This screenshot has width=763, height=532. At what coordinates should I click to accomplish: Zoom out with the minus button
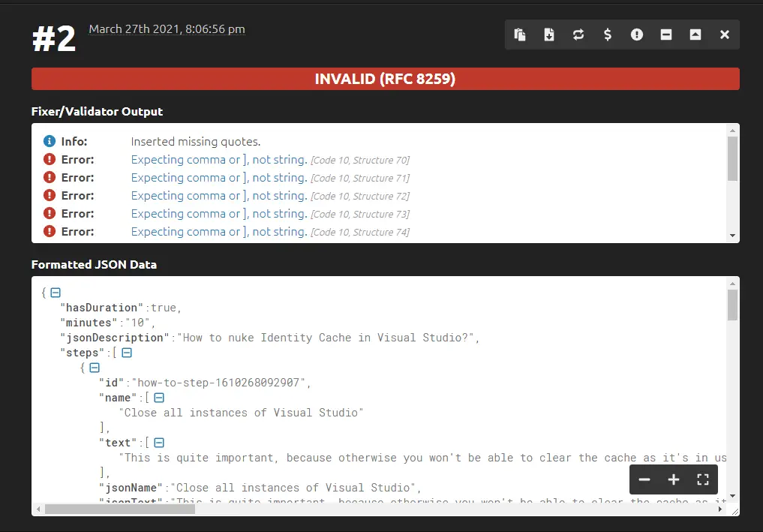644,479
